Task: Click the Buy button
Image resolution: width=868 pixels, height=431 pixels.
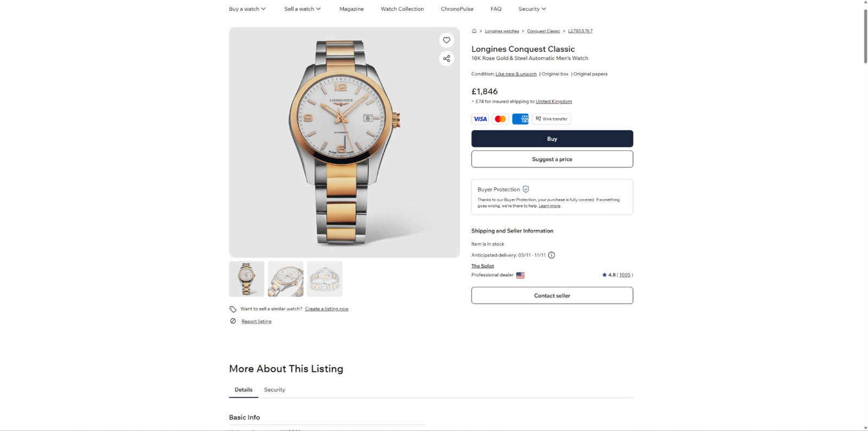Action: [x=552, y=138]
